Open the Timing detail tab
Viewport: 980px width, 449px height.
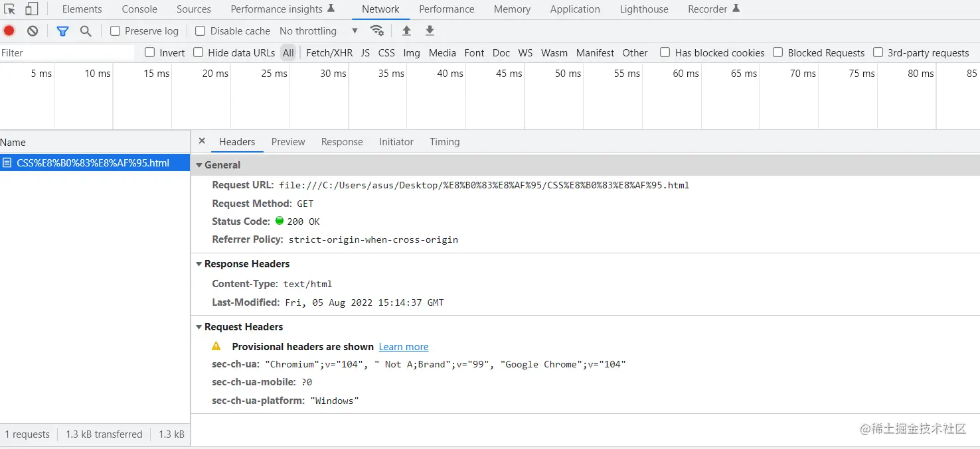pyautogui.click(x=445, y=142)
